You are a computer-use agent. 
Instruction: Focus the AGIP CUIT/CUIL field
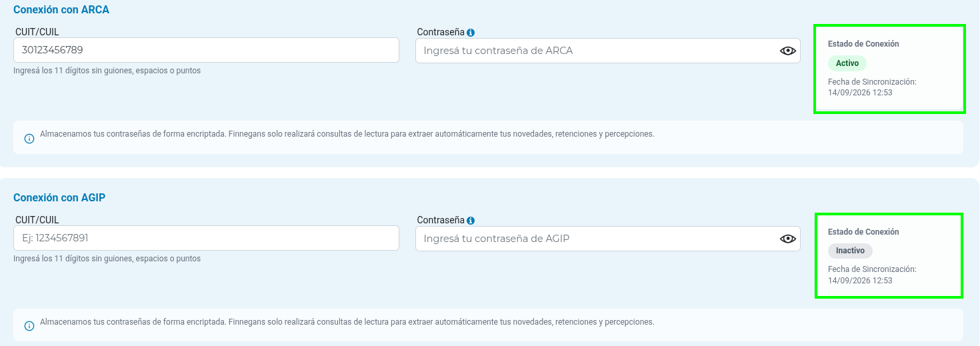tap(206, 238)
